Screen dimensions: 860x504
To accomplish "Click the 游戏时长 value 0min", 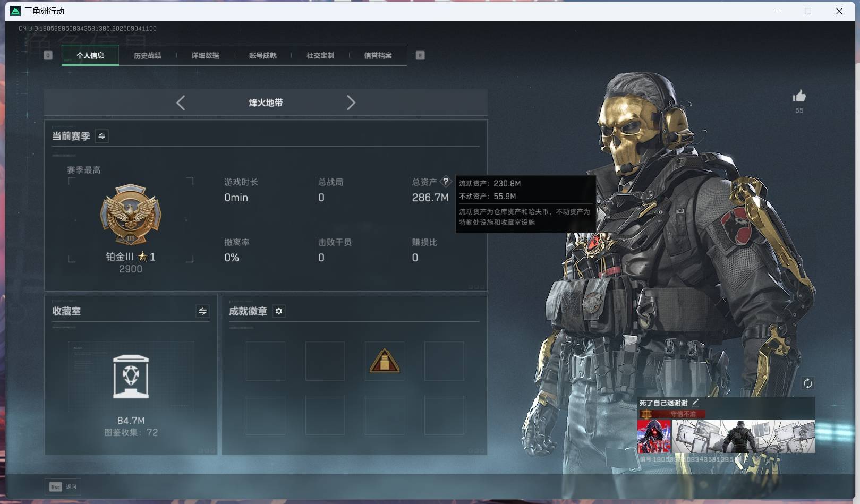I will (x=236, y=198).
